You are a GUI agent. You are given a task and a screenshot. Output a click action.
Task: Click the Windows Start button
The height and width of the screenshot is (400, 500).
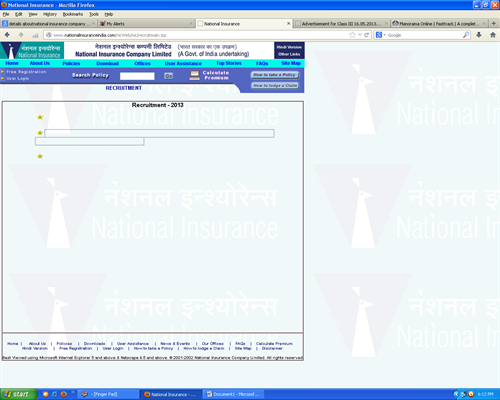click(x=18, y=394)
